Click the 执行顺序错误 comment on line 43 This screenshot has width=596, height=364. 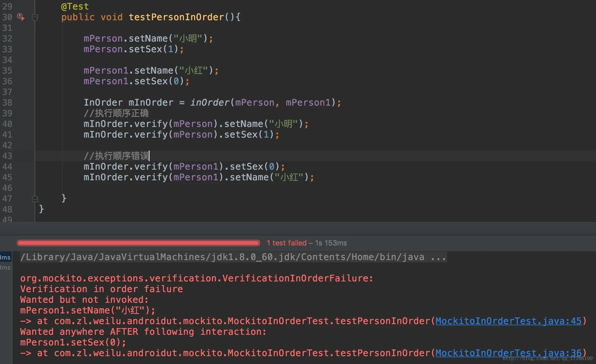click(121, 156)
